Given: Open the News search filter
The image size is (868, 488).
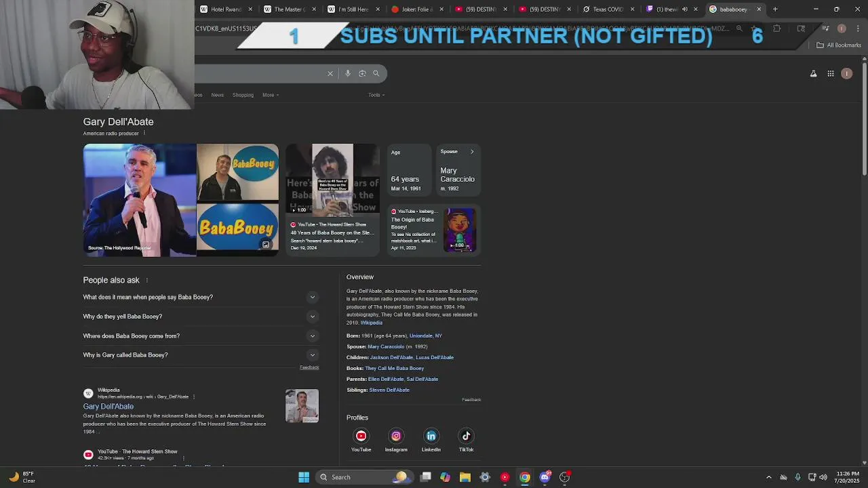Looking at the screenshot, I should click(x=217, y=95).
